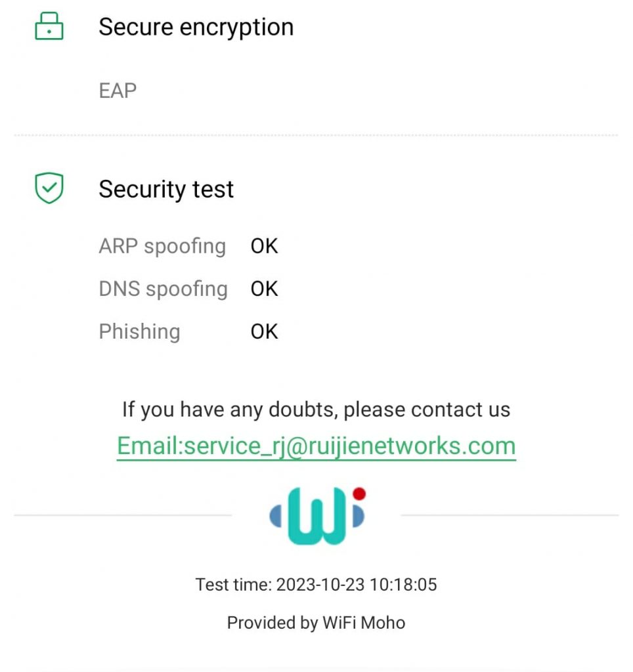This screenshot has width=633, height=672.
Task: Click the WiFi Moho logo
Action: [317, 516]
